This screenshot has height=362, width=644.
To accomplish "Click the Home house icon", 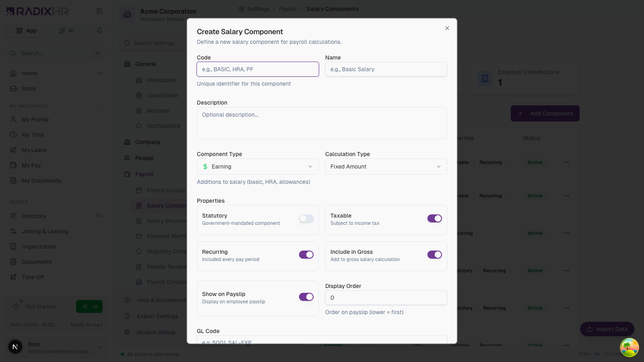I will 13,73.
